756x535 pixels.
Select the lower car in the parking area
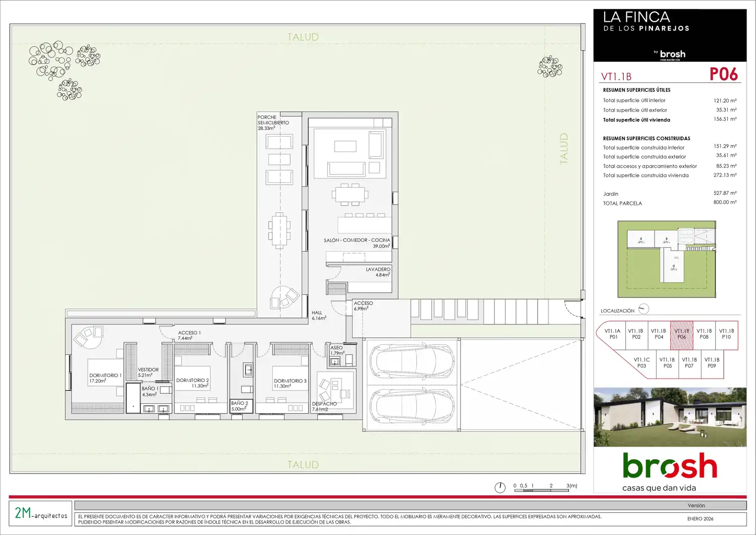click(x=412, y=406)
